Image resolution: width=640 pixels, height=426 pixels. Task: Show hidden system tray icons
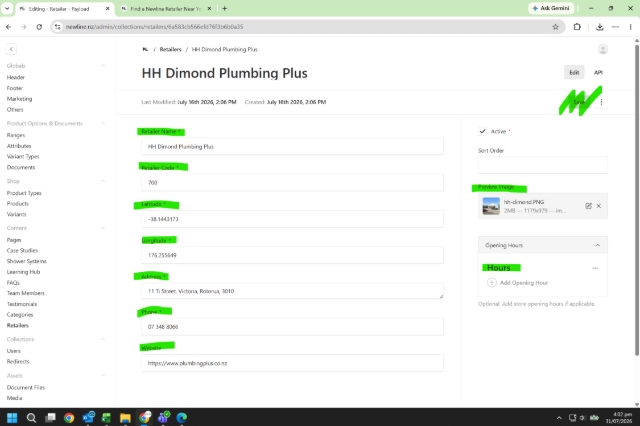point(559,417)
